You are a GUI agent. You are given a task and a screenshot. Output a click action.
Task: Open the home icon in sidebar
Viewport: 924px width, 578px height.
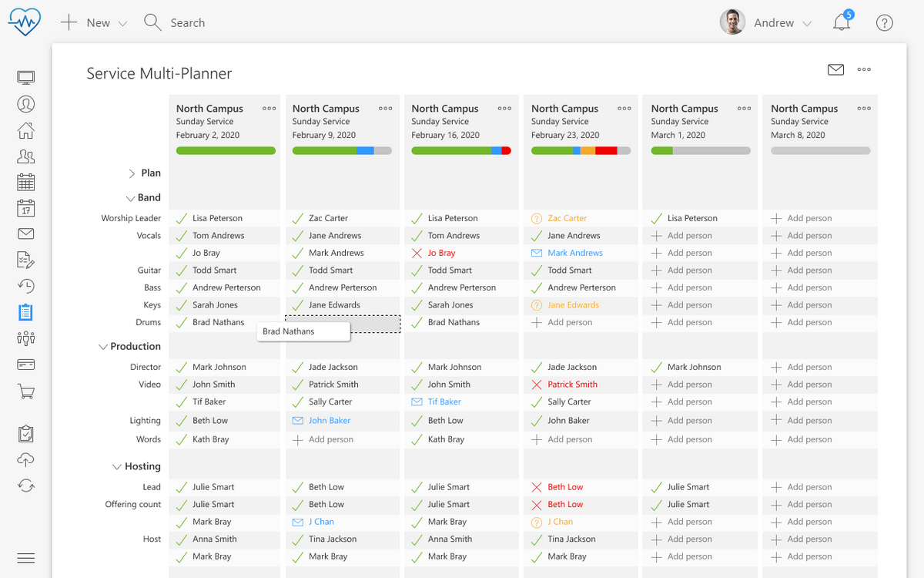[26, 130]
